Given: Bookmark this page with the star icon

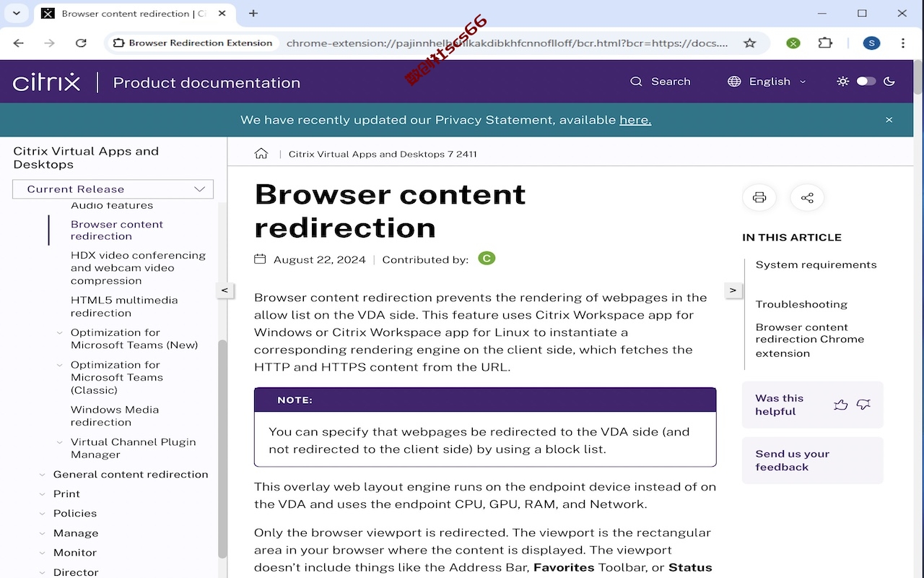Looking at the screenshot, I should click(749, 43).
